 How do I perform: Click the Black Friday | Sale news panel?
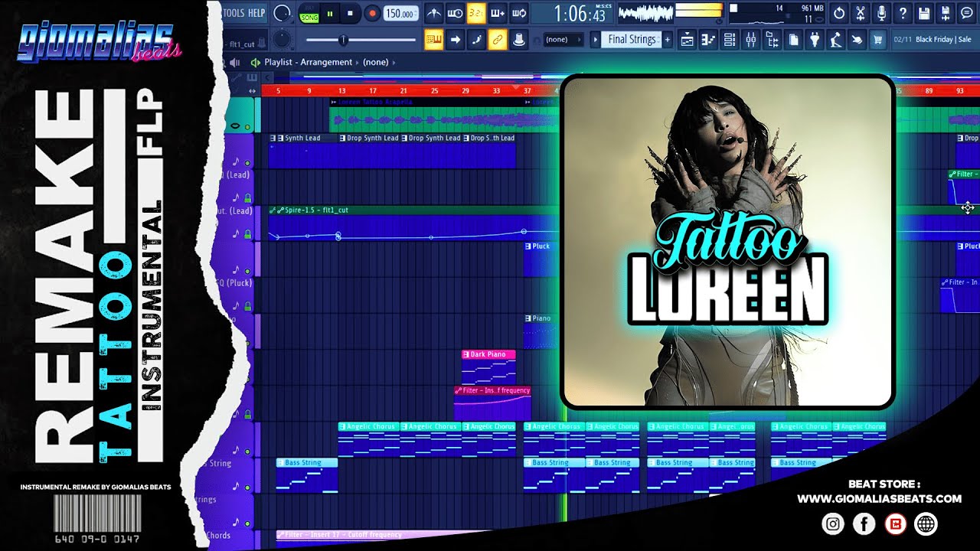[x=934, y=39]
